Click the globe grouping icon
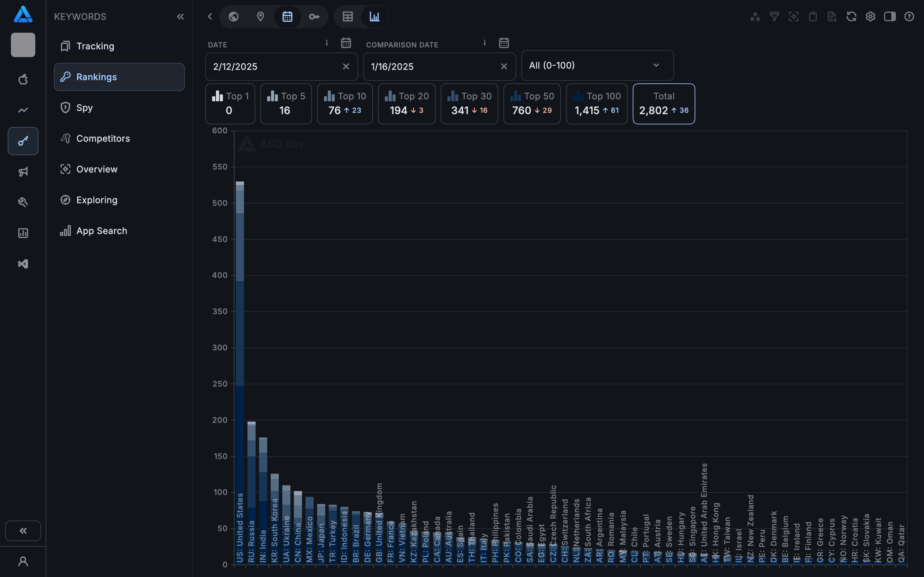Image resolution: width=924 pixels, height=577 pixels. pyautogui.click(x=234, y=16)
